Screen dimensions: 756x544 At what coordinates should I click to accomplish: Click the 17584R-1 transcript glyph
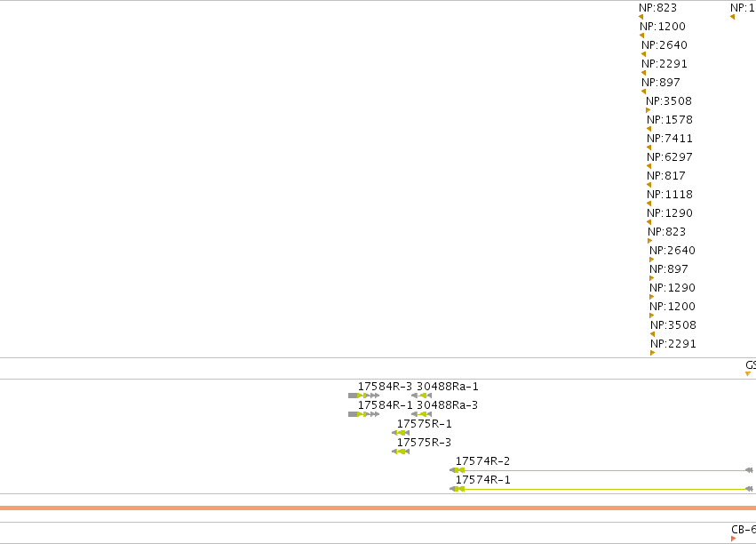[x=363, y=414]
